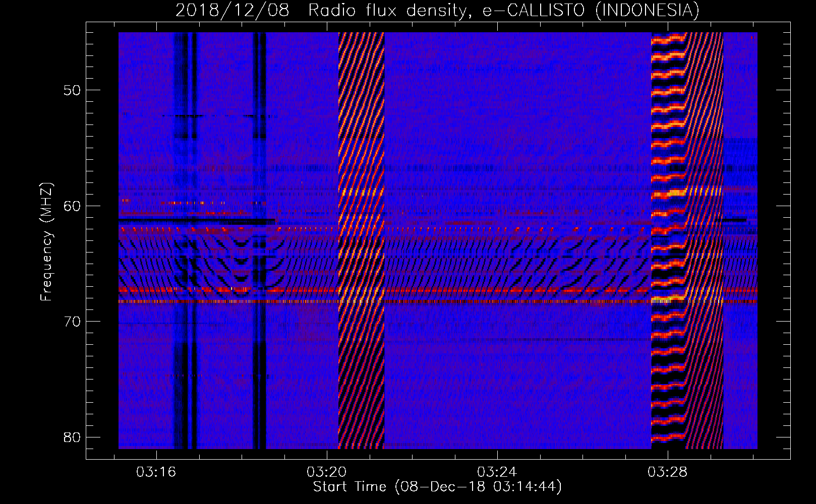The image size is (816, 504).
Task: Click the 80 frequency tick label
Action: [x=72, y=437]
